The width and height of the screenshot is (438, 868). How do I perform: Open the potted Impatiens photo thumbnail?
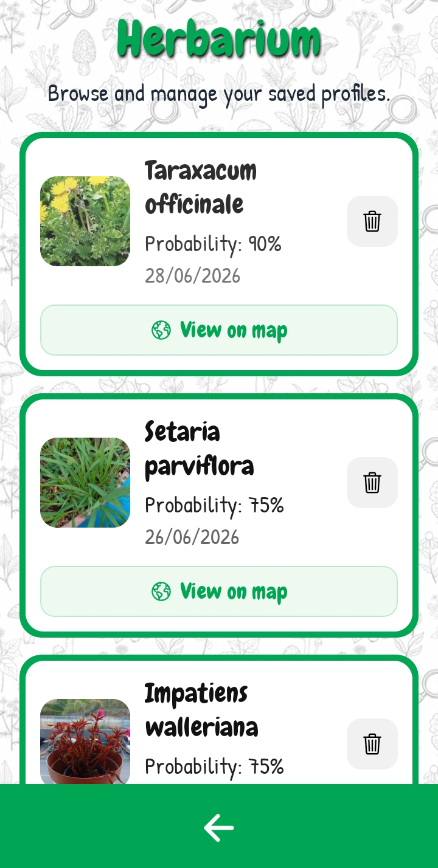click(x=85, y=742)
